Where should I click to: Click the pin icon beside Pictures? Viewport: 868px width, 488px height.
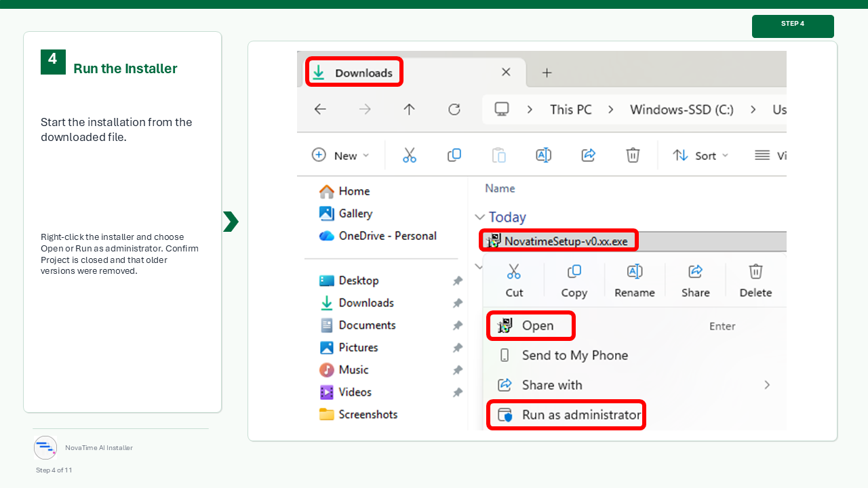point(458,348)
